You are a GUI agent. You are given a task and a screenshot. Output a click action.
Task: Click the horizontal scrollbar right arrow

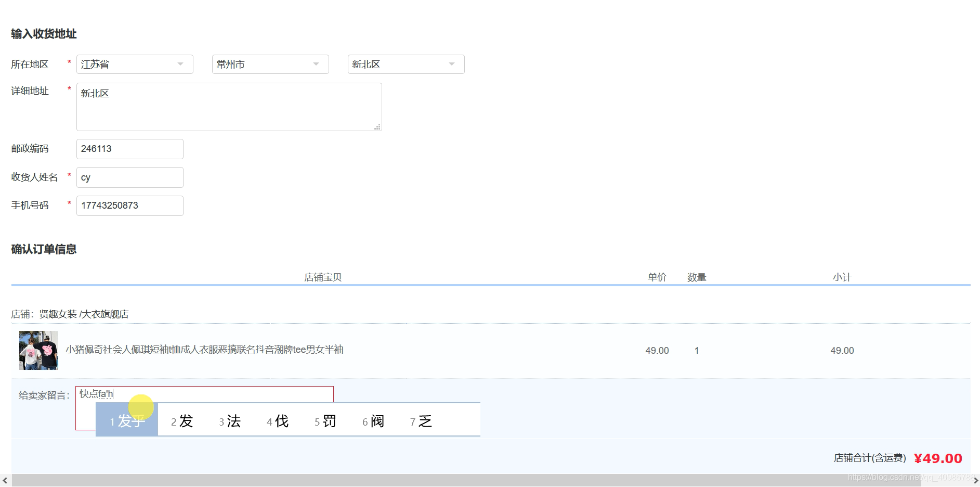coord(975,481)
